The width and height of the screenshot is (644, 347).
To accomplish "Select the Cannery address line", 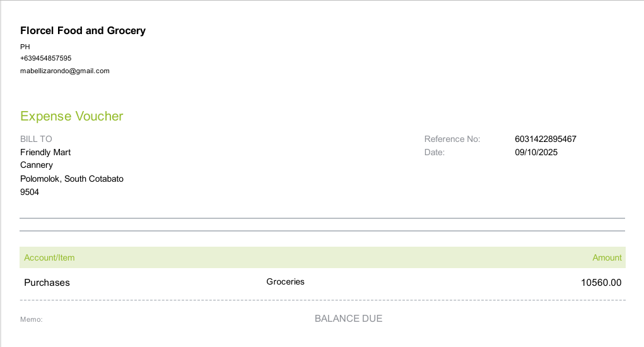I will click(x=37, y=165).
